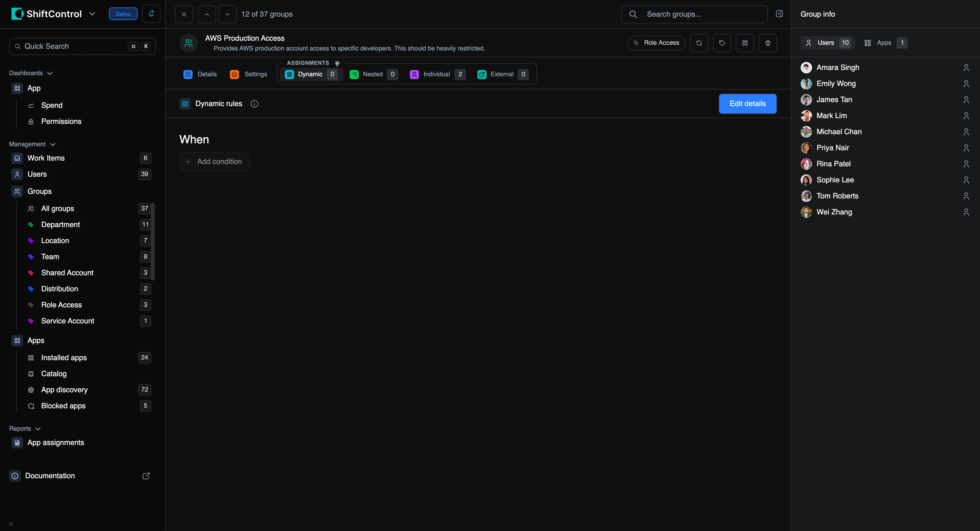Click the assignments lightbulb hint icon
Screen dimensions: 980x531
[x=337, y=63]
